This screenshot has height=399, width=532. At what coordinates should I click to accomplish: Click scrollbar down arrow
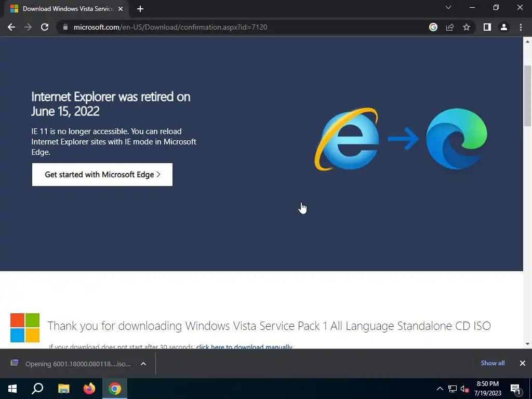[527, 344]
